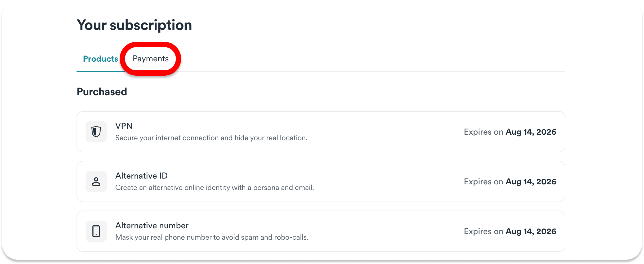Click the Alternative number phone icon
The image size is (644, 264).
96,231
